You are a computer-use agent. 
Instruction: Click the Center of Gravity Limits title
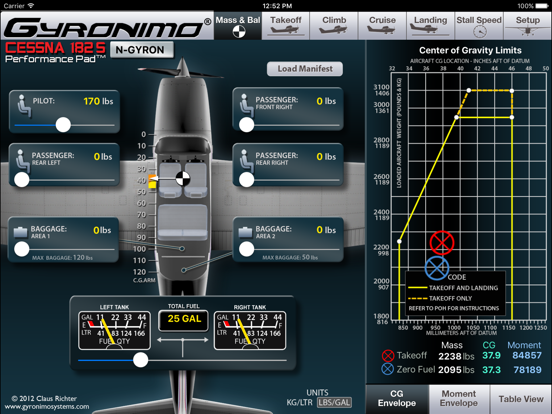point(470,50)
